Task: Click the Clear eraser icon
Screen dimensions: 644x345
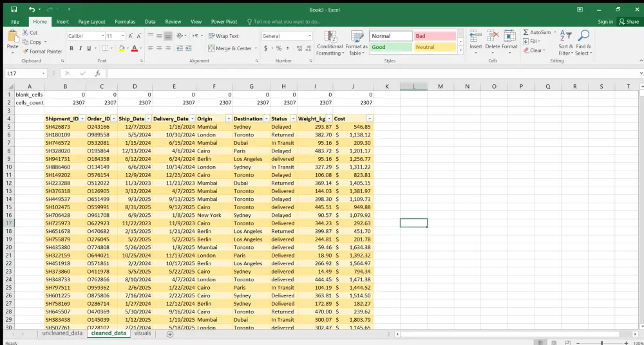Action: (x=526, y=50)
